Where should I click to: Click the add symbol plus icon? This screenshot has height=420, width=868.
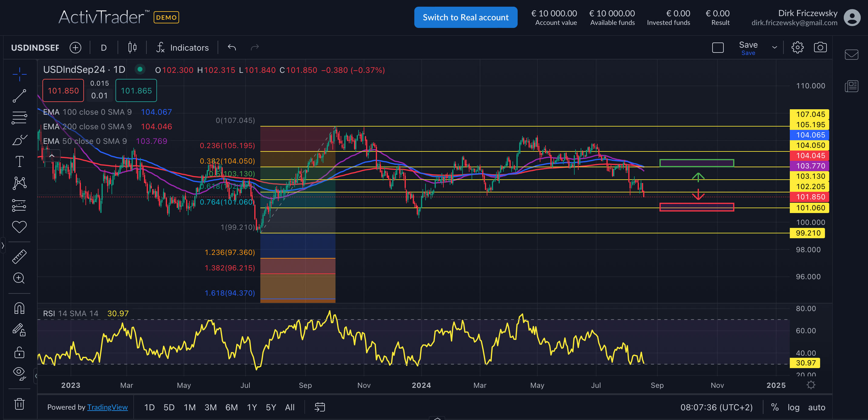75,48
